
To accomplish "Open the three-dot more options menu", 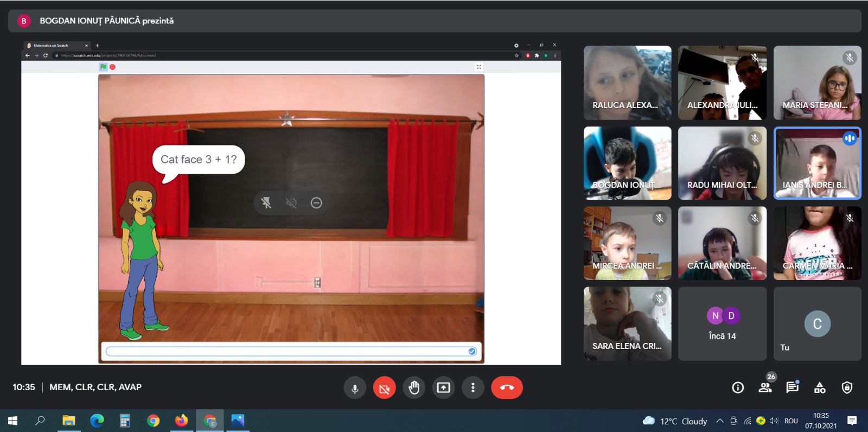I will (x=473, y=387).
